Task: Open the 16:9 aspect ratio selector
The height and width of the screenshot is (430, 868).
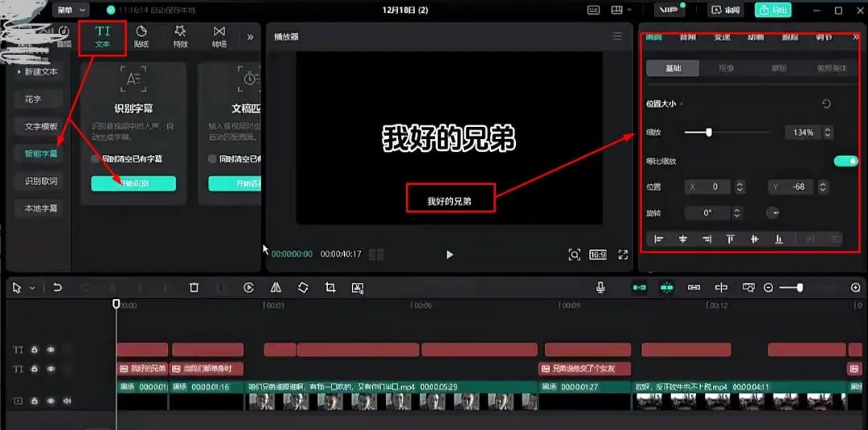Action: point(598,255)
